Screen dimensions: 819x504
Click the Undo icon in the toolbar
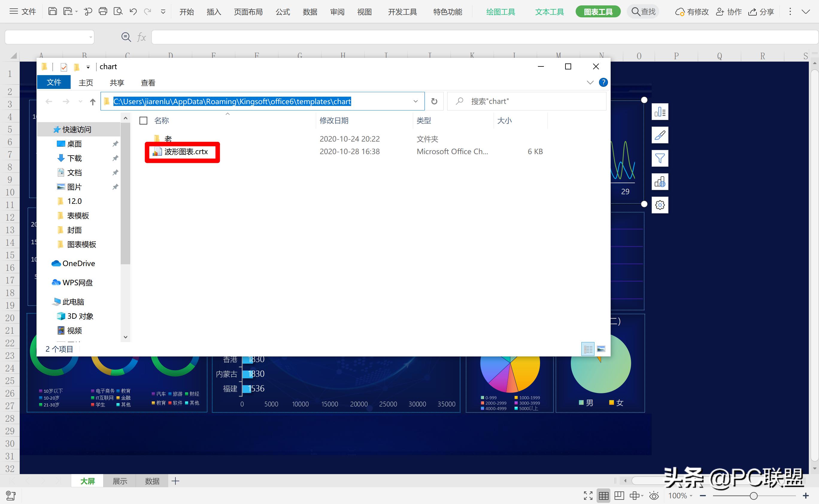133,11
